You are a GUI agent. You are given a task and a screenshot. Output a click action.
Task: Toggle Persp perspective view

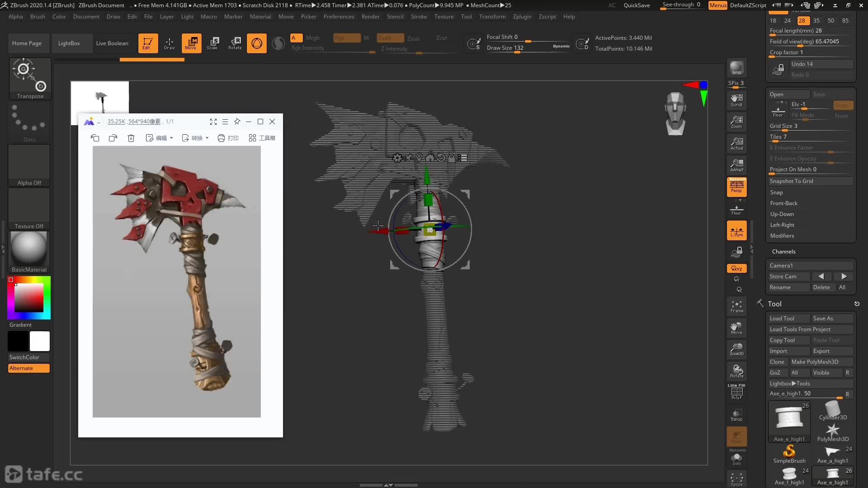click(x=736, y=187)
